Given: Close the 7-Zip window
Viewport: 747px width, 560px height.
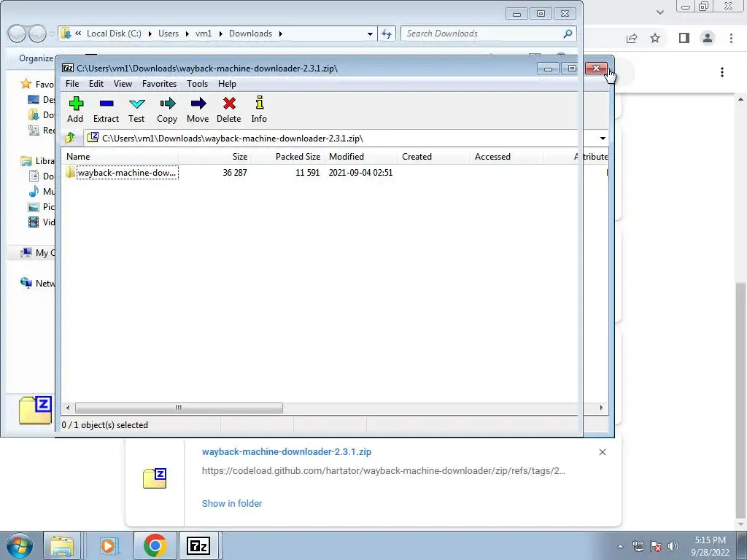Looking at the screenshot, I should tap(596, 69).
